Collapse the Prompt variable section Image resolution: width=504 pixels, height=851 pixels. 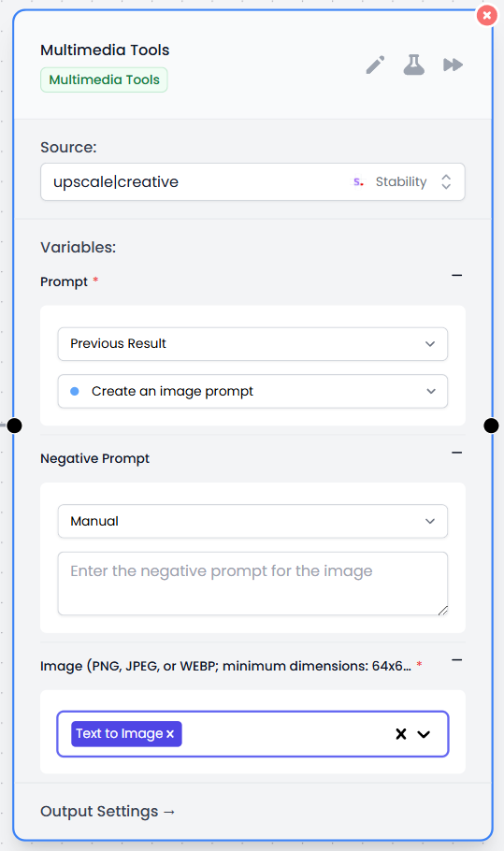click(457, 276)
